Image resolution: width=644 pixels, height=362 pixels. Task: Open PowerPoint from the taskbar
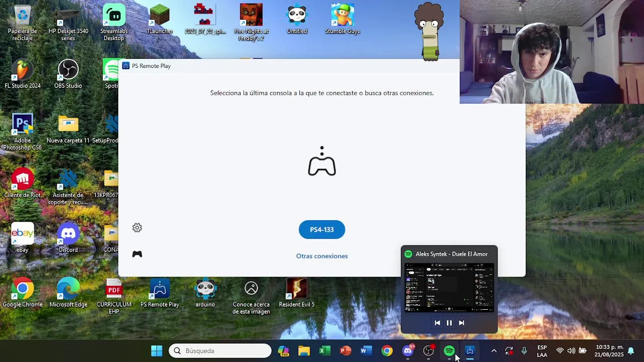pyautogui.click(x=345, y=351)
